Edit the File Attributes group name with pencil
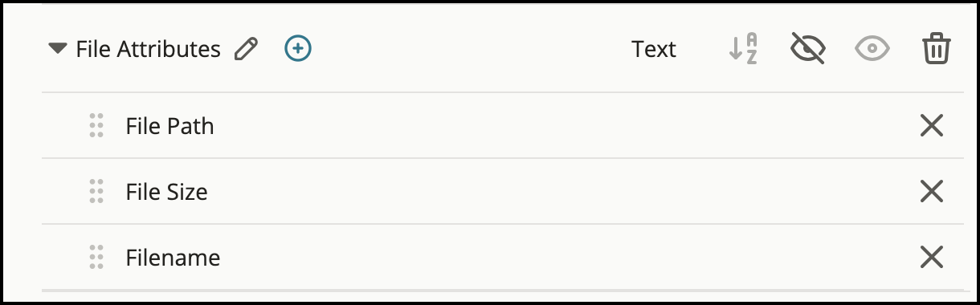Image resolution: width=980 pixels, height=305 pixels. pyautogui.click(x=247, y=50)
